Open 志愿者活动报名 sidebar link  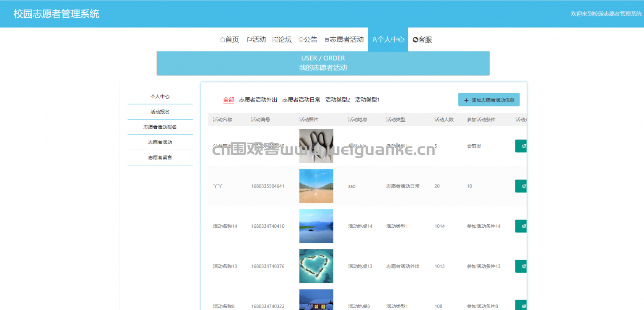point(160,127)
